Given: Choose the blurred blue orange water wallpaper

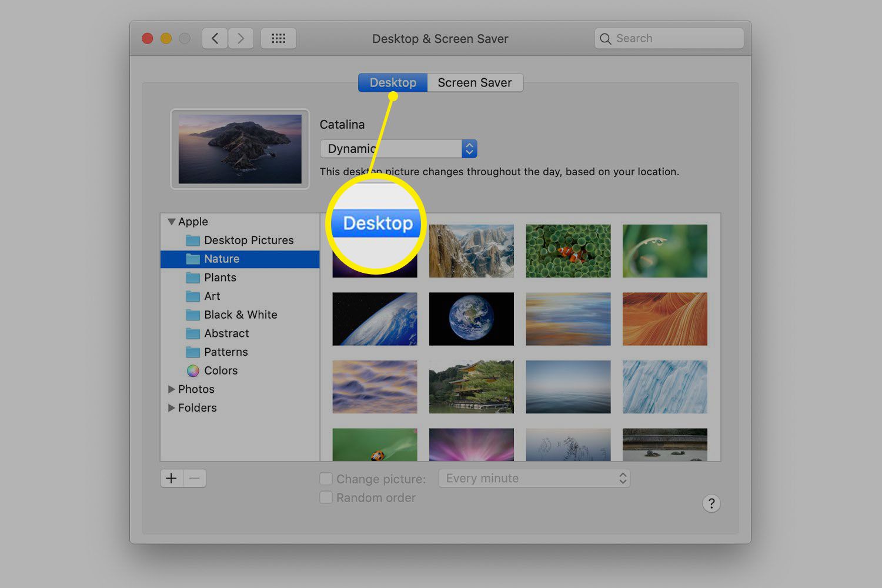Looking at the screenshot, I should tap(568, 319).
